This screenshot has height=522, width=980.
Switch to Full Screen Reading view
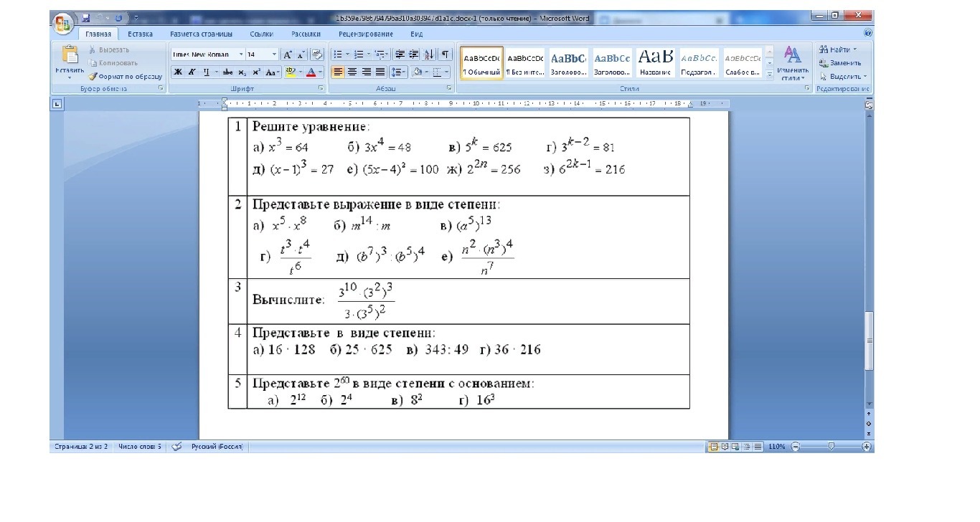pos(725,447)
